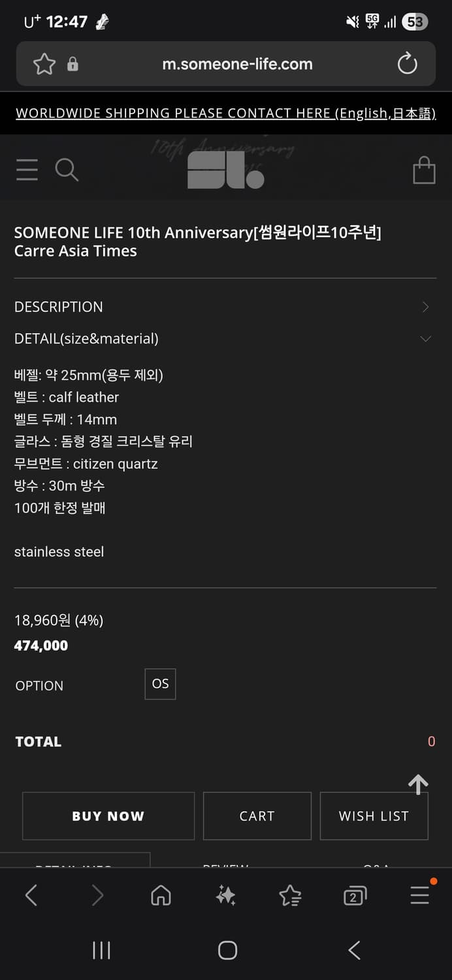Expand the DESCRIPTION section
The image size is (452, 980).
(x=225, y=306)
